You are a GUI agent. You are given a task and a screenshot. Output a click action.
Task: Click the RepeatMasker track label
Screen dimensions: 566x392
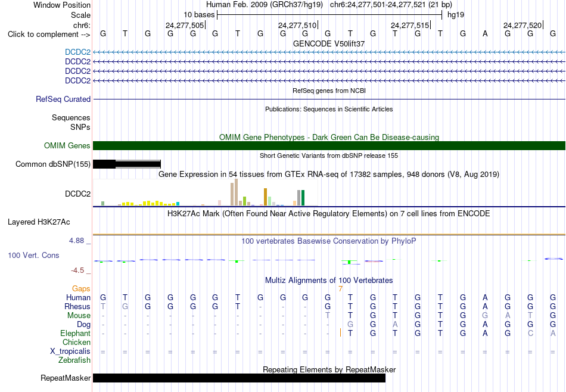[66, 378]
